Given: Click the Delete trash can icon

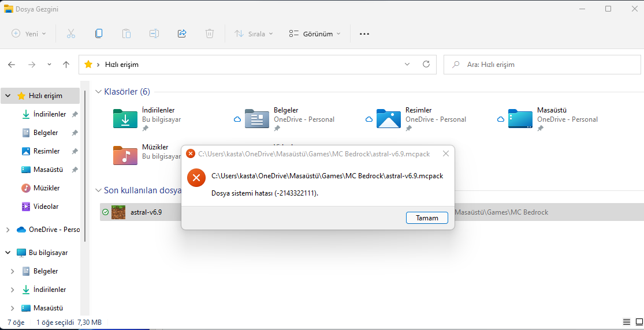Looking at the screenshot, I should (210, 33).
